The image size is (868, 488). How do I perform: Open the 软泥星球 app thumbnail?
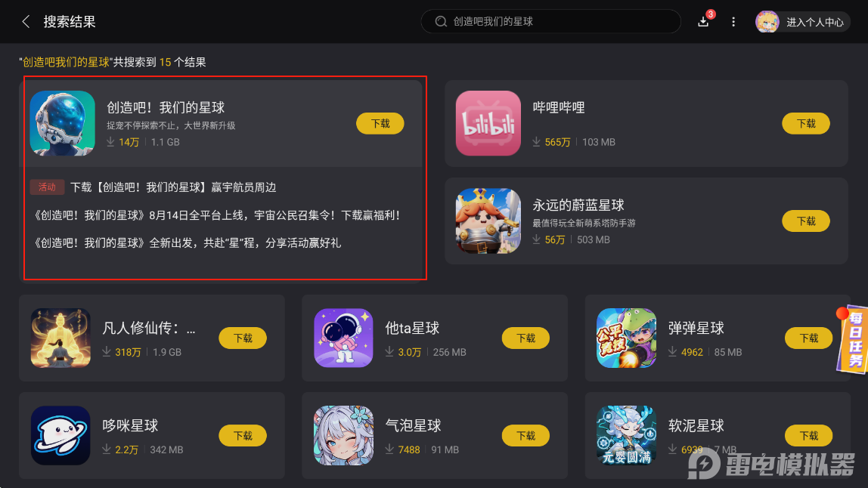coord(626,435)
